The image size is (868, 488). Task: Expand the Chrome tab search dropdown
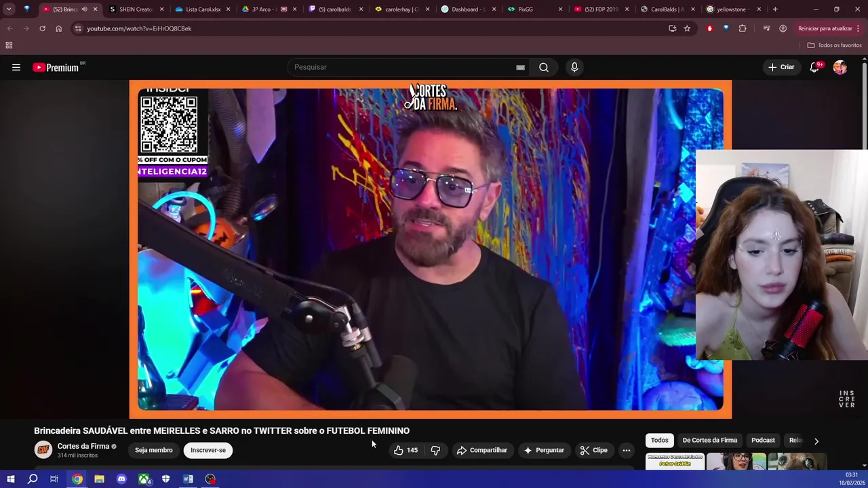coord(9,9)
